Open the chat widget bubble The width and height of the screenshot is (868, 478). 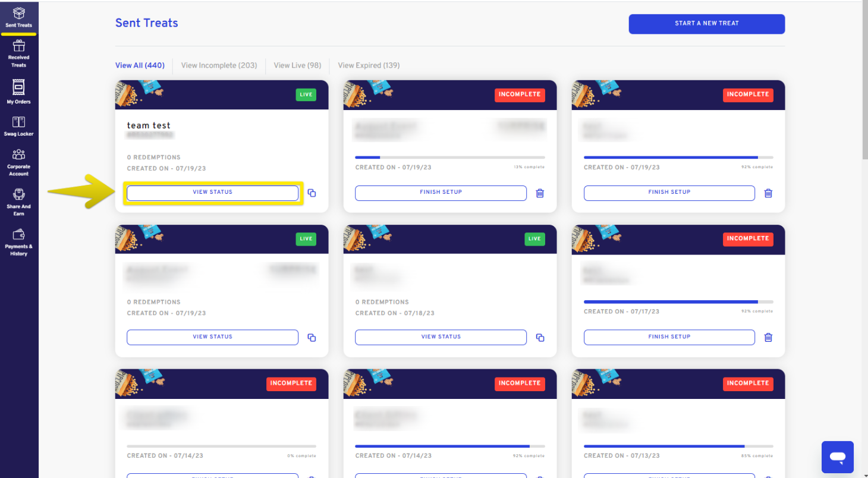(838, 457)
